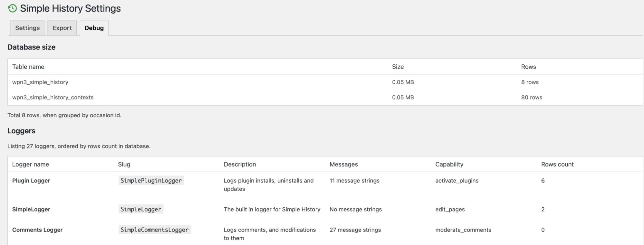
Task: Switch to the Export tab
Action: pyautogui.click(x=62, y=28)
